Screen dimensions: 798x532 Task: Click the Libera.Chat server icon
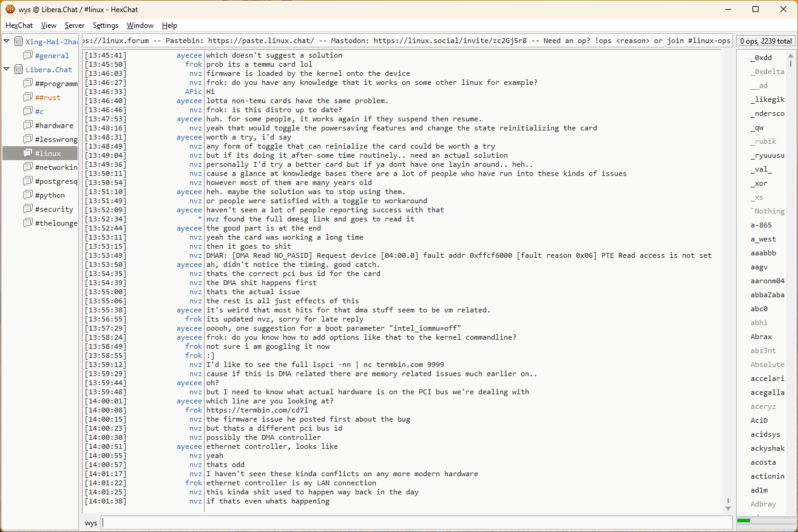[18, 70]
